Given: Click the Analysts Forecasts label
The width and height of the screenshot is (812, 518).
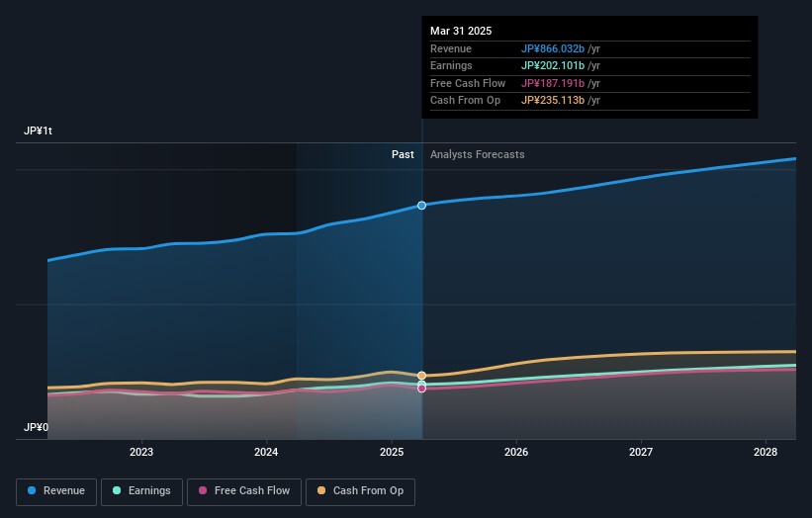Looking at the screenshot, I should point(477,155).
